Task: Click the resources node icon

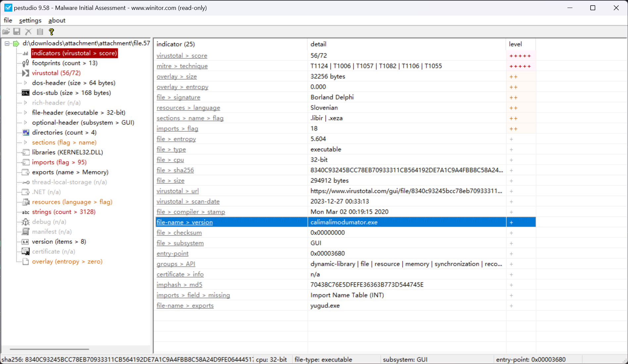Action: pos(25,202)
